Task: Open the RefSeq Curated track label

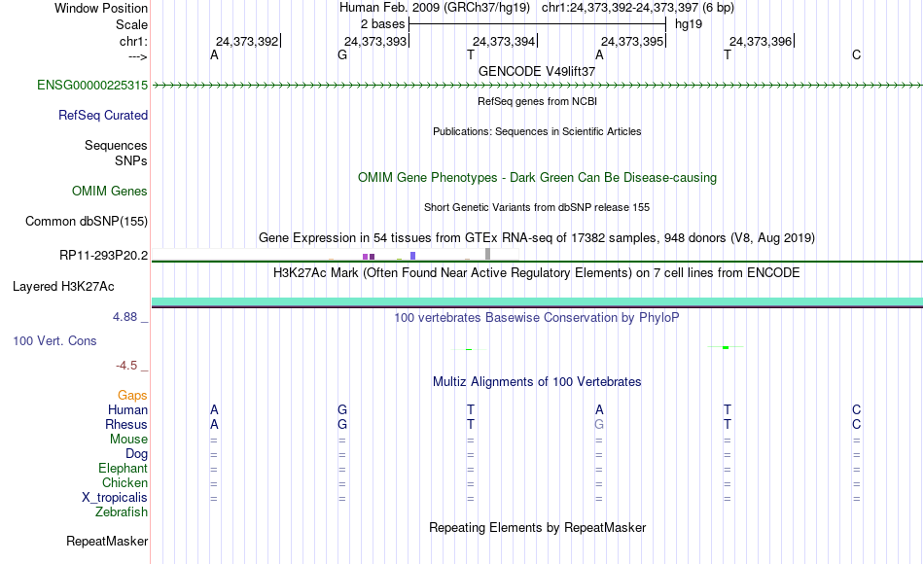Action: tap(103, 116)
